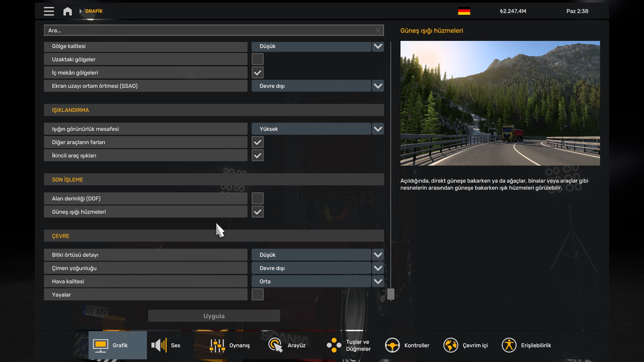Viewport: 644px width, 362px height.
Task: Switch to Oynanış tab label
Action: click(239, 346)
